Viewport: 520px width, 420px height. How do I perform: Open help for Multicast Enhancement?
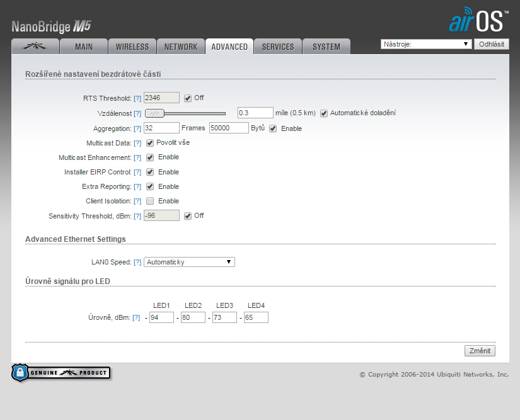pos(137,157)
